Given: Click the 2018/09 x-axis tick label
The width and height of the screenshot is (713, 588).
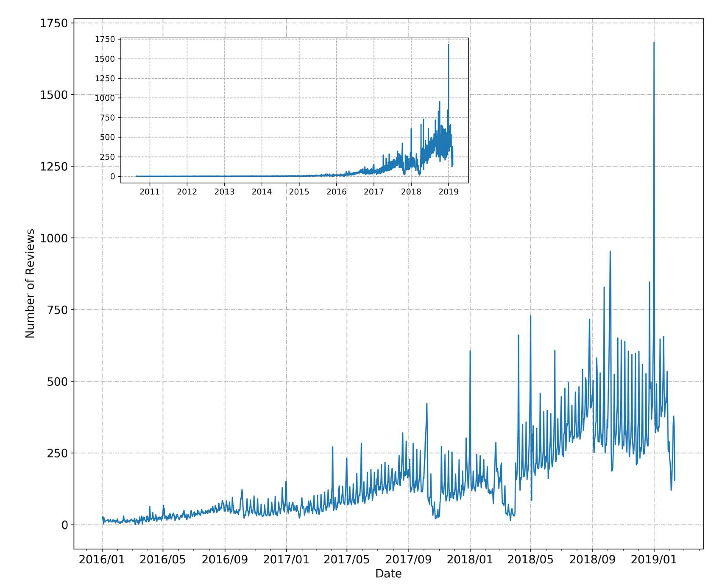Looking at the screenshot, I should pos(592,560).
